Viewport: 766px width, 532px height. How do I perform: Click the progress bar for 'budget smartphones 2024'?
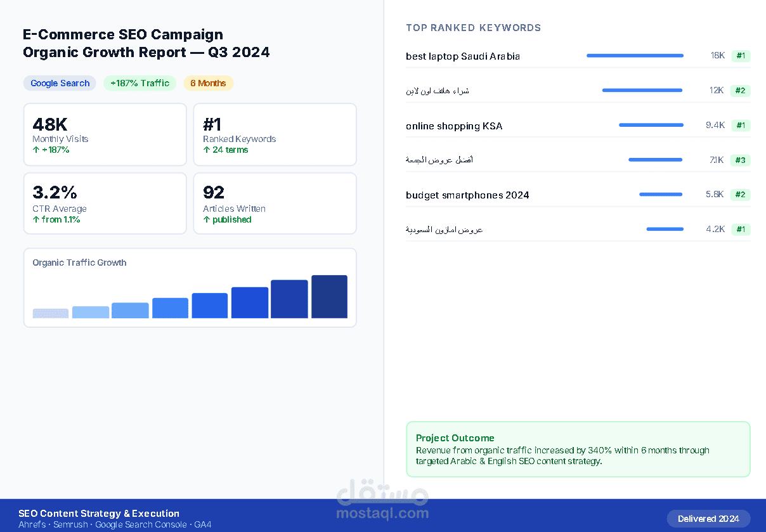pos(661,195)
